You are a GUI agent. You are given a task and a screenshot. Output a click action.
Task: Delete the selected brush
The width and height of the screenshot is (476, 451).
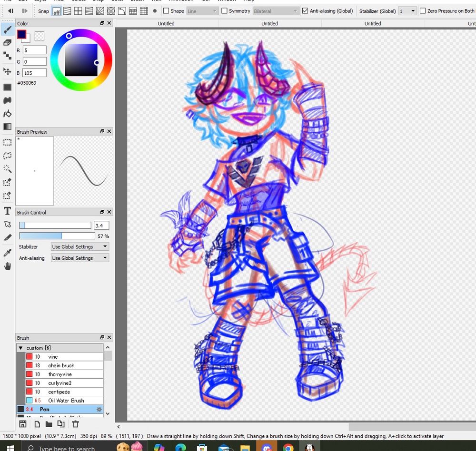pyautogui.click(x=75, y=424)
